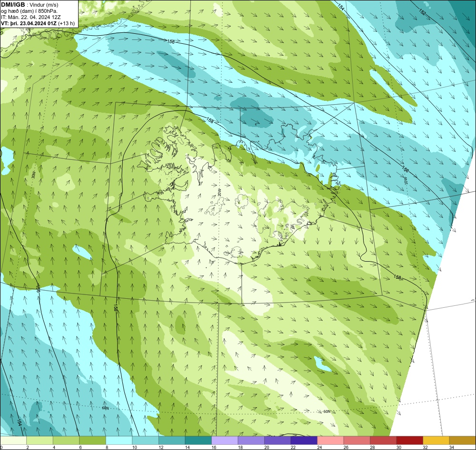Screen dimensions: 476x450
Task: Select the 16–18 m/s lavender swatch
Action: pyautogui.click(x=225, y=440)
